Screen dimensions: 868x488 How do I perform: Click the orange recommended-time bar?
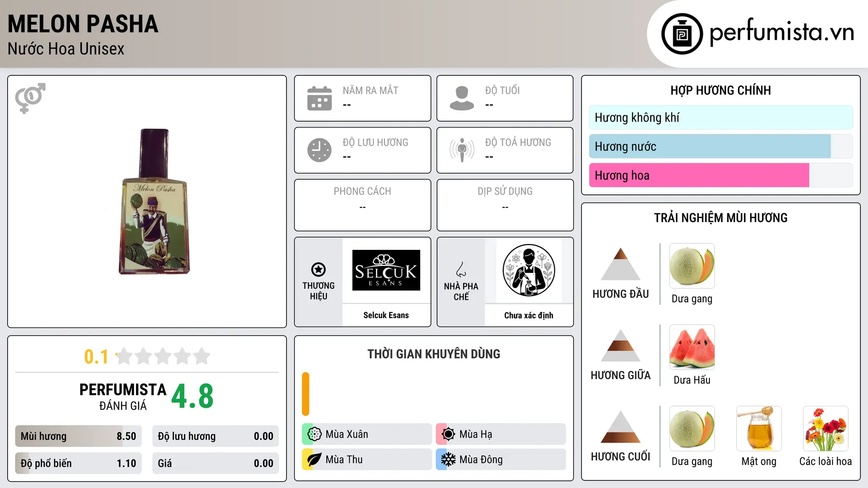pos(306,394)
